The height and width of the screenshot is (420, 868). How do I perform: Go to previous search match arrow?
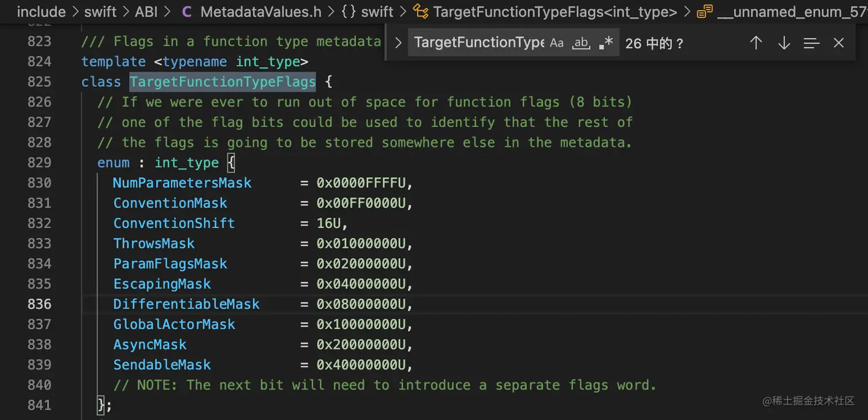756,43
